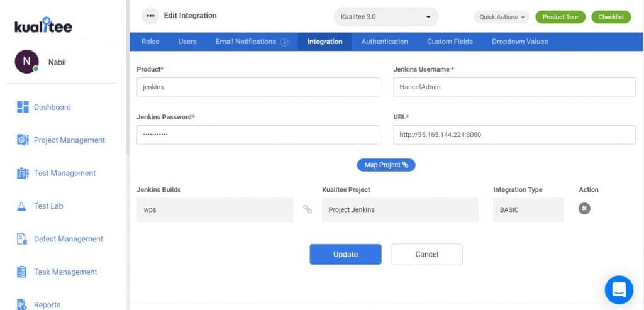Open the Authentication tab

pos(384,42)
